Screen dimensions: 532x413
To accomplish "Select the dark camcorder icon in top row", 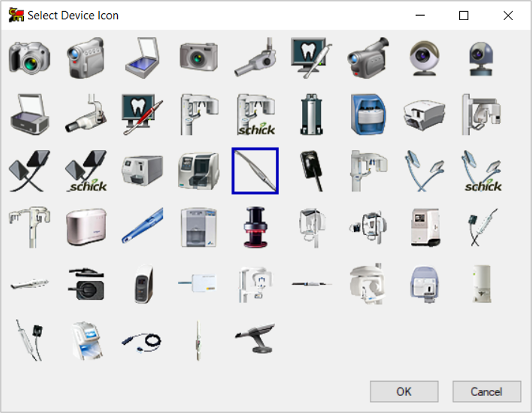I will click(368, 57).
